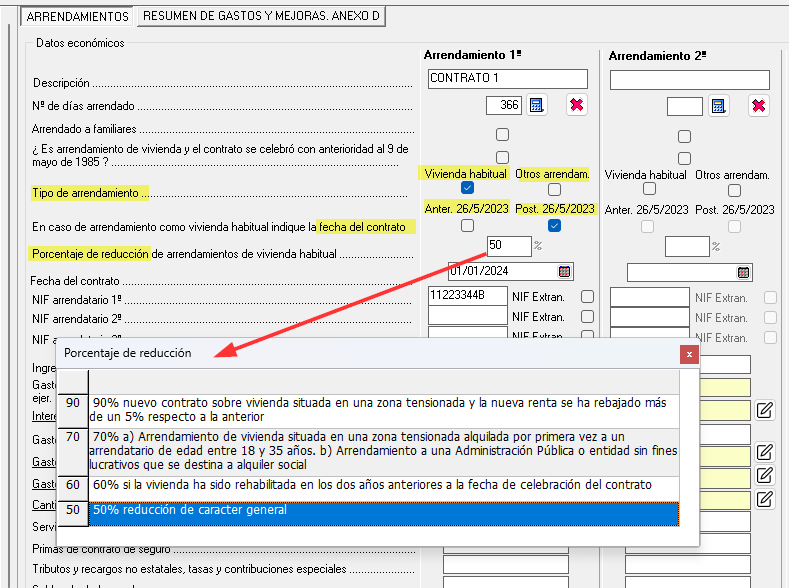
Task: Switch to ARRENDAMIENTOS tab
Action: [x=77, y=17]
